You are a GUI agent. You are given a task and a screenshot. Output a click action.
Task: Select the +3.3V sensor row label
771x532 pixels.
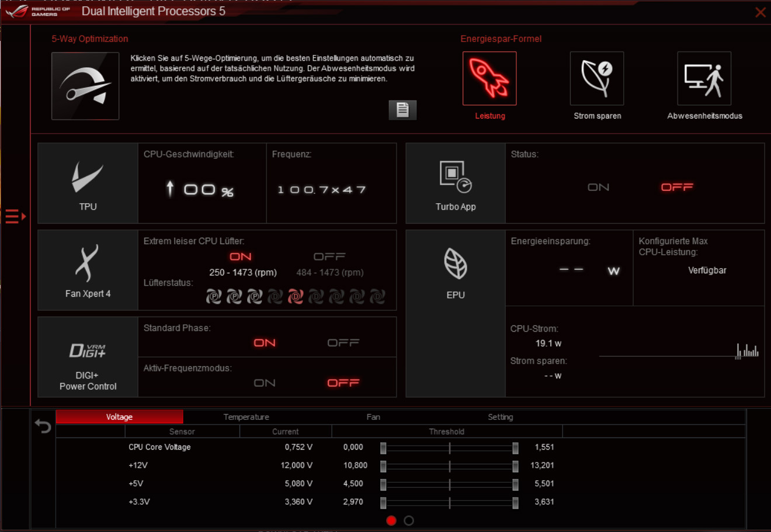pyautogui.click(x=139, y=502)
